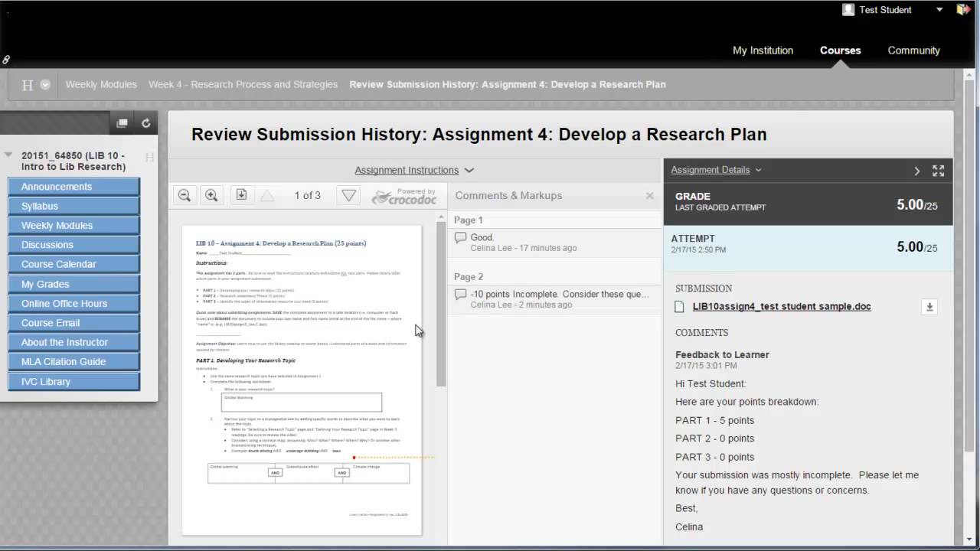Click the document preview scrollbar
The width and height of the screenshot is (980, 551).
coord(440,304)
